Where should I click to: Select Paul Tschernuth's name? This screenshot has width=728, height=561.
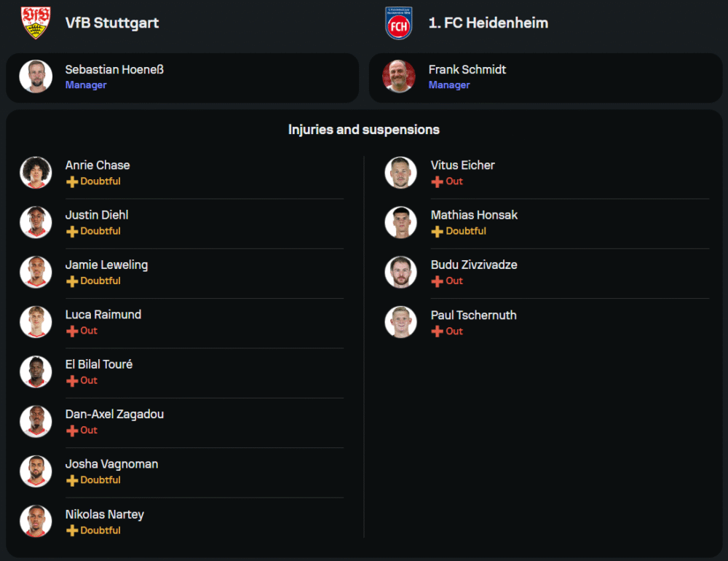pyautogui.click(x=473, y=315)
